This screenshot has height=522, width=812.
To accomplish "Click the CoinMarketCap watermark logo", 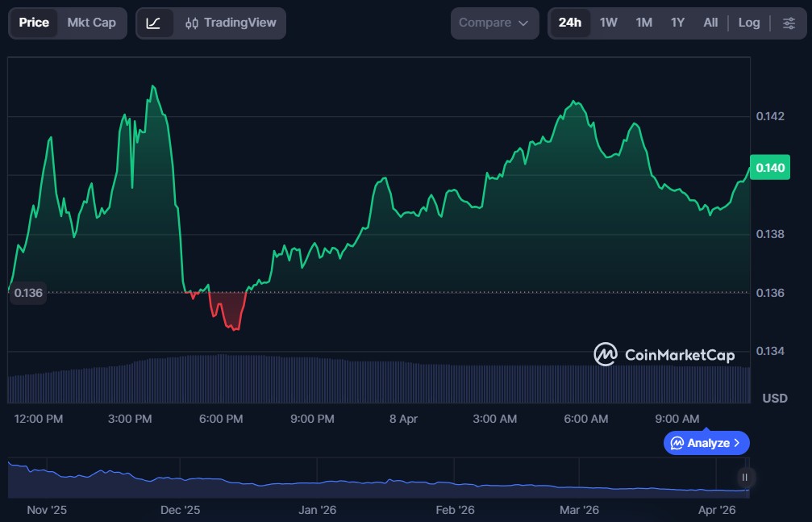I will coord(664,354).
